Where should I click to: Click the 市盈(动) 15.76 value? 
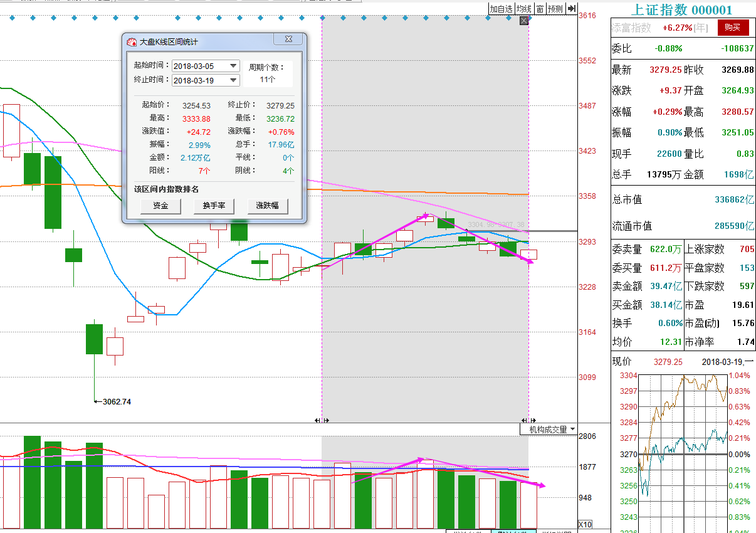tap(743, 324)
